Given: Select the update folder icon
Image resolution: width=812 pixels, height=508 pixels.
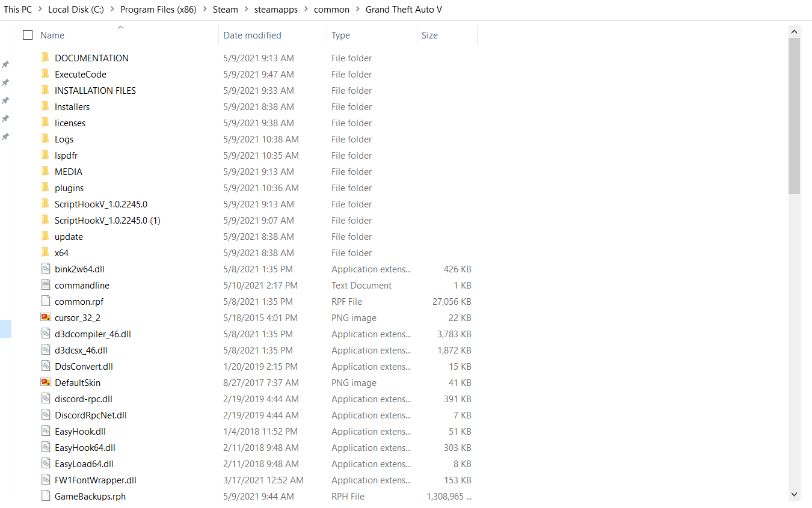Looking at the screenshot, I should 45,236.
